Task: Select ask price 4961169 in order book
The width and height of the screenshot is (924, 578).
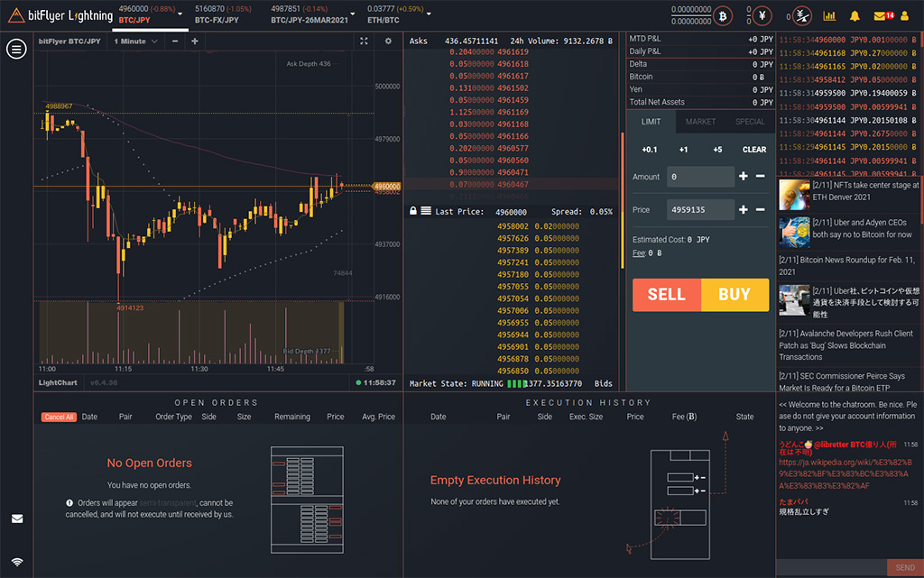Action: pyautogui.click(x=513, y=112)
